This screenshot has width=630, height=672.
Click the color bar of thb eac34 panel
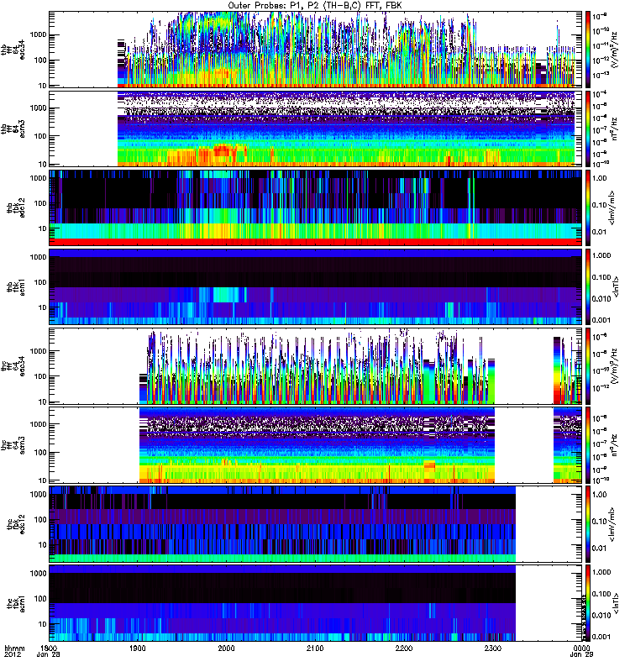click(588, 50)
